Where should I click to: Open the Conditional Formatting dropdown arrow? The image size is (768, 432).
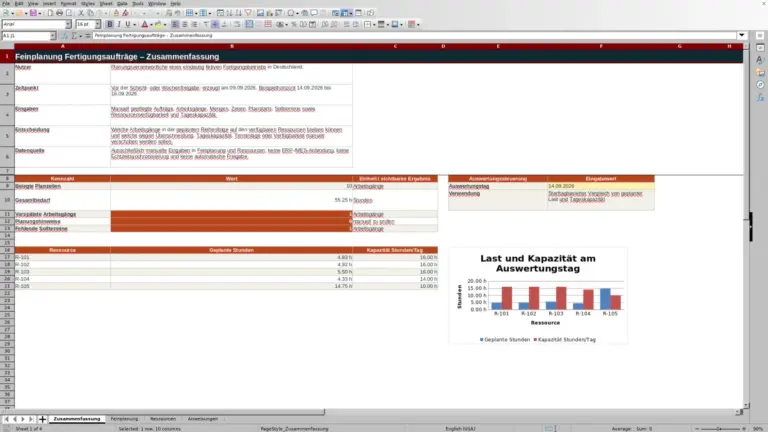[x=418, y=24]
